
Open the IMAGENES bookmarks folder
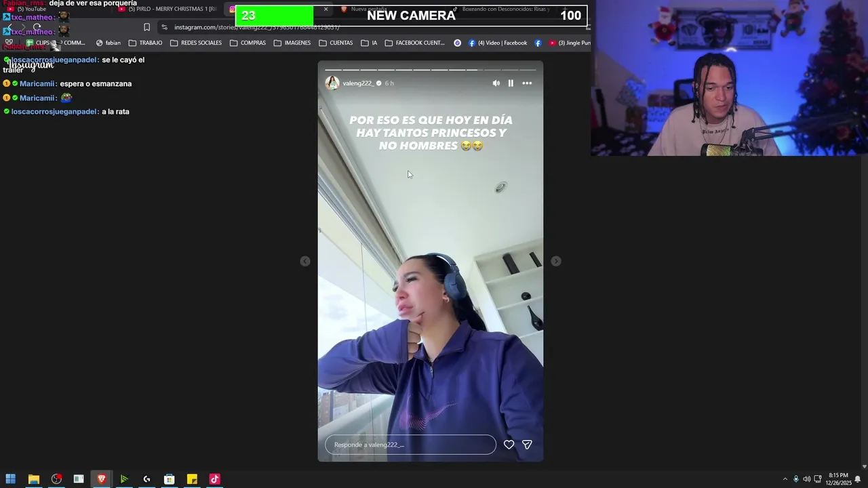(292, 43)
